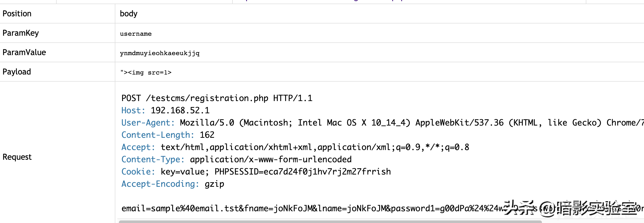Select the ynmdmuyieohkaeeukjjq parameter value
This screenshot has height=223, width=644.
click(x=160, y=53)
